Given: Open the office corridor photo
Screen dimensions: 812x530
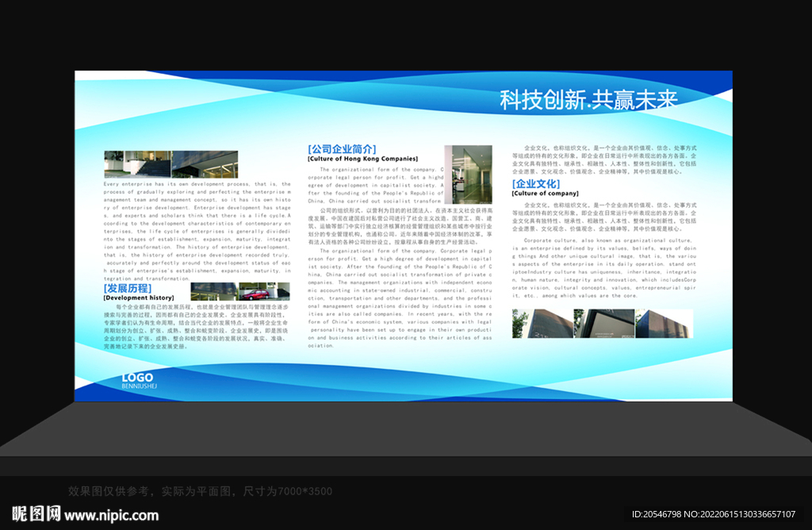Looking at the screenshot, I should click(x=469, y=176).
